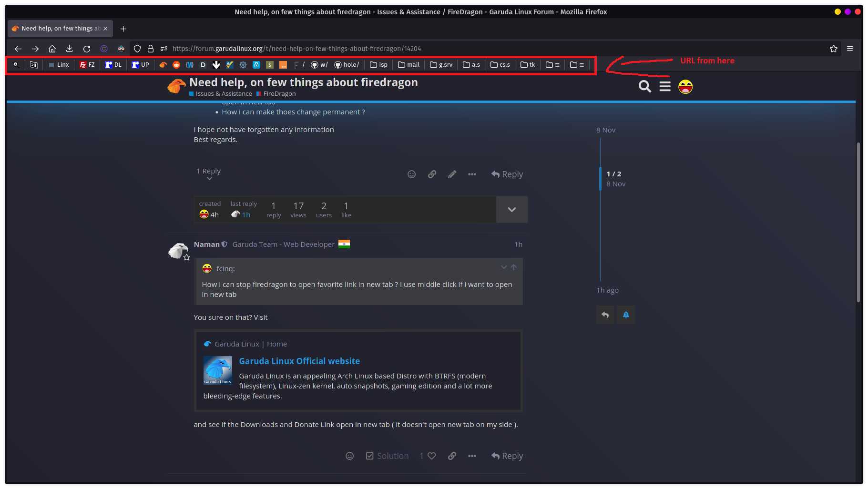This screenshot has width=868, height=489.
Task: Add an emoji reaction to Naman's post
Action: (x=350, y=456)
